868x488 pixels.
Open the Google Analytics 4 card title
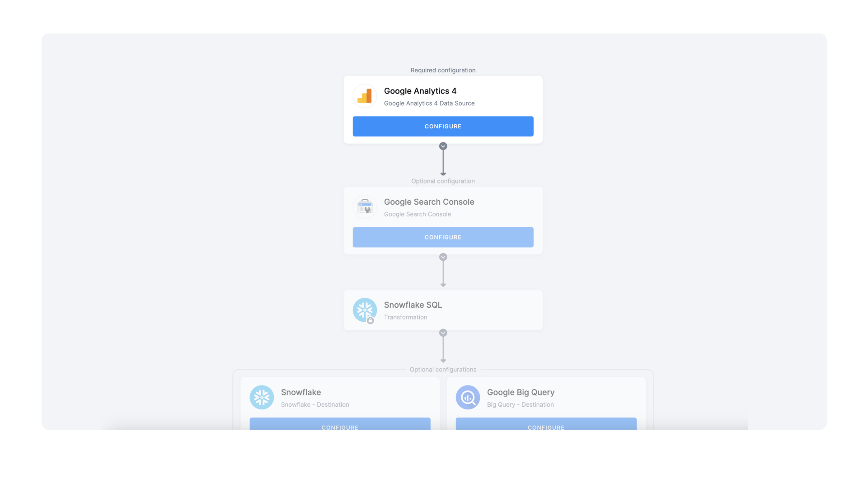(420, 91)
